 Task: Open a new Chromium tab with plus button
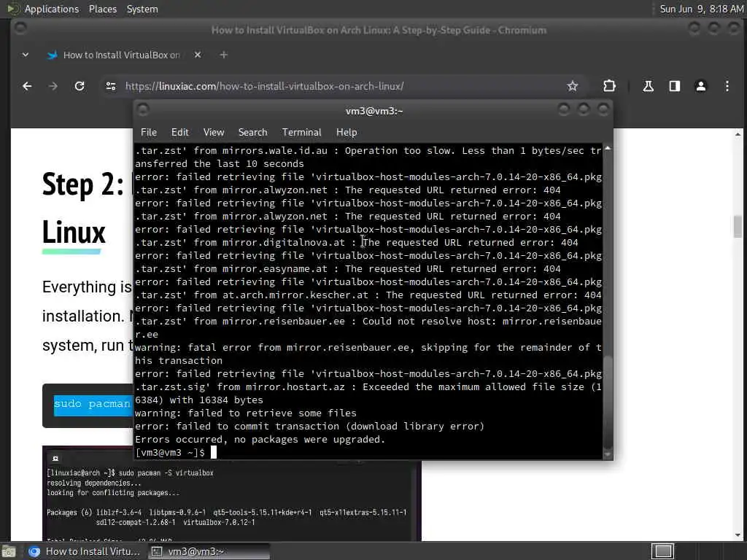pyautogui.click(x=223, y=55)
